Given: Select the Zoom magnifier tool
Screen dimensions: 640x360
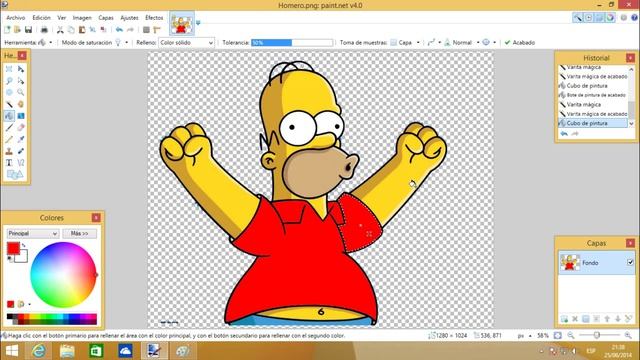Looking at the screenshot, I should pyautogui.click(x=21, y=92).
